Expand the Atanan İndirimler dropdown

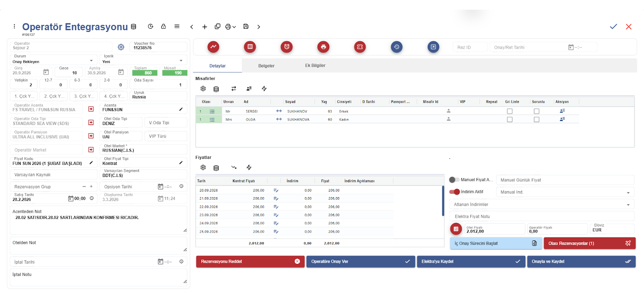click(x=541, y=204)
